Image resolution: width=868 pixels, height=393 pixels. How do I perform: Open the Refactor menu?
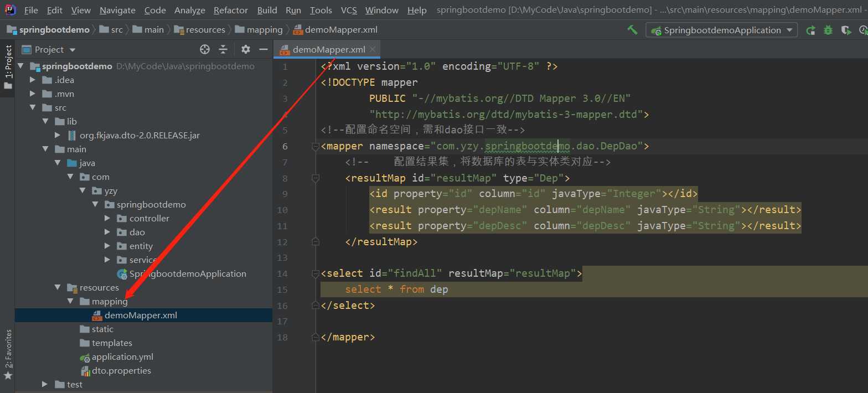pyautogui.click(x=231, y=10)
